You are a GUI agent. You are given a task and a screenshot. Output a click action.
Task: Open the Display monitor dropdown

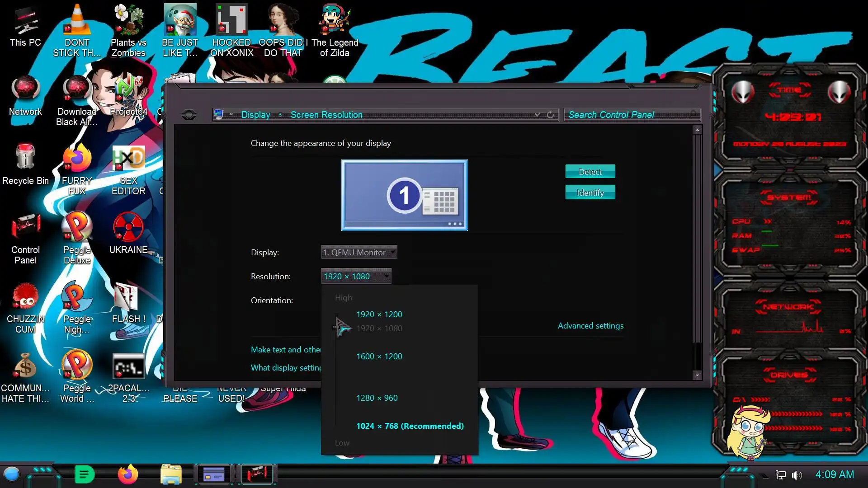359,252
